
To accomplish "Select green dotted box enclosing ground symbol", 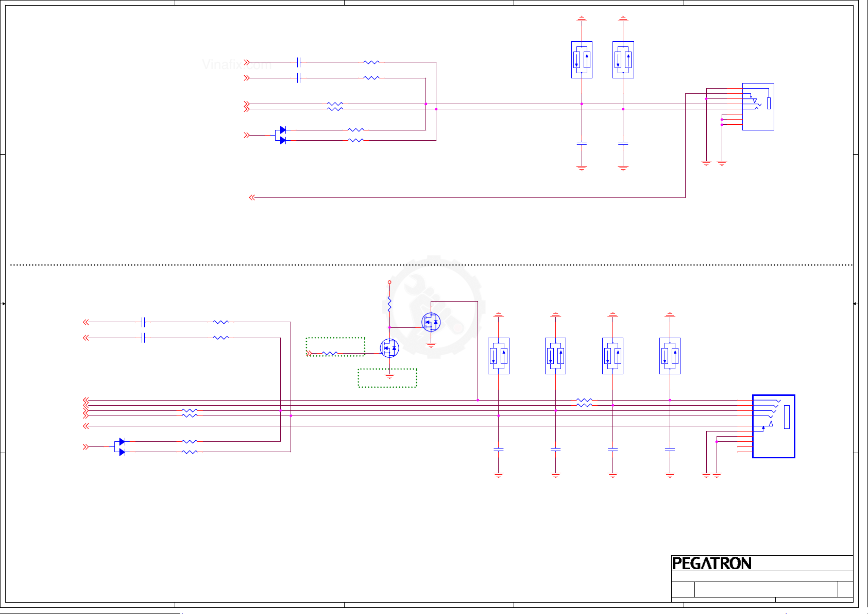I will (x=387, y=378).
